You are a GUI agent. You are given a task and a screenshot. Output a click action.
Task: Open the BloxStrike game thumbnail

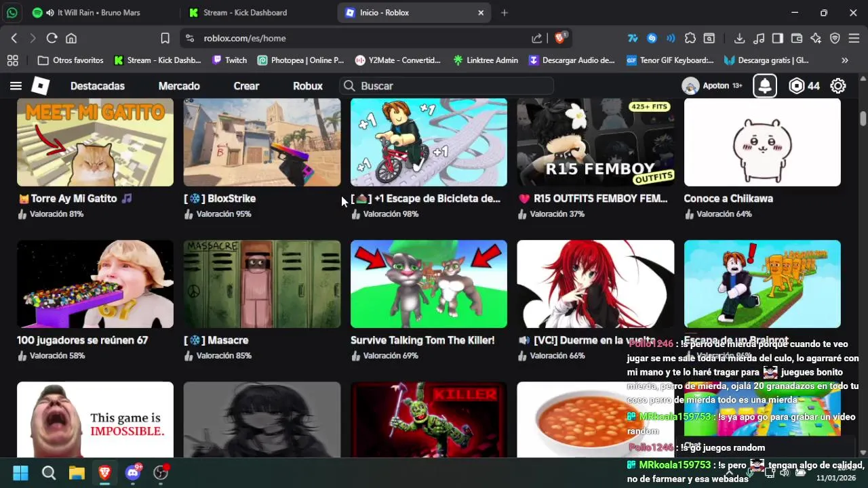(x=262, y=142)
